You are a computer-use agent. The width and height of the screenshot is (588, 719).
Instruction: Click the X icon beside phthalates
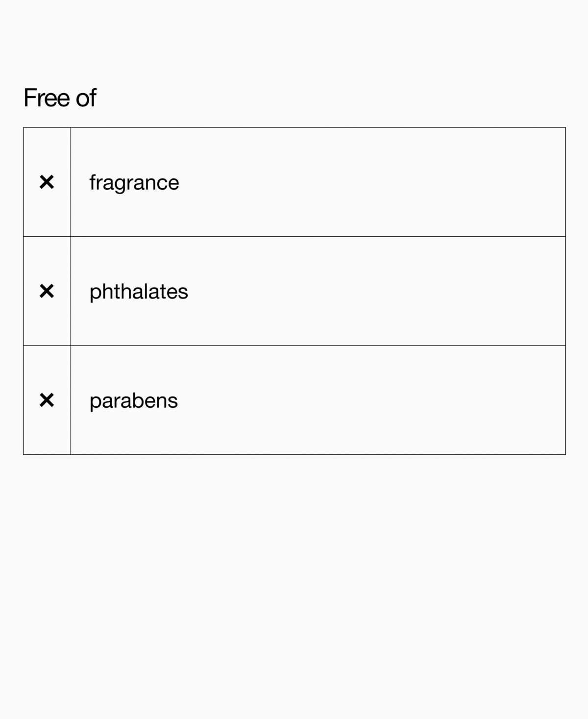pyautogui.click(x=47, y=291)
